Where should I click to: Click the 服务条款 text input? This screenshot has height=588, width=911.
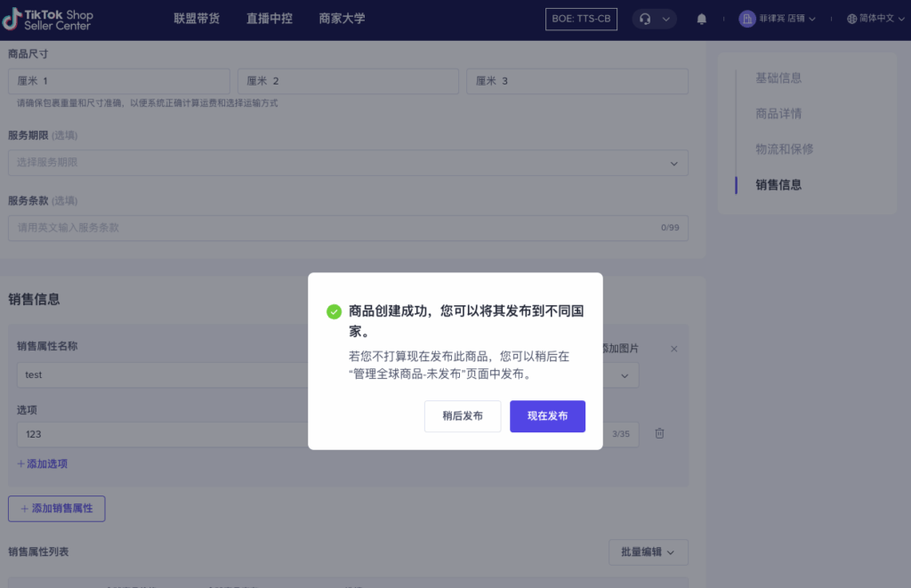[347, 228]
